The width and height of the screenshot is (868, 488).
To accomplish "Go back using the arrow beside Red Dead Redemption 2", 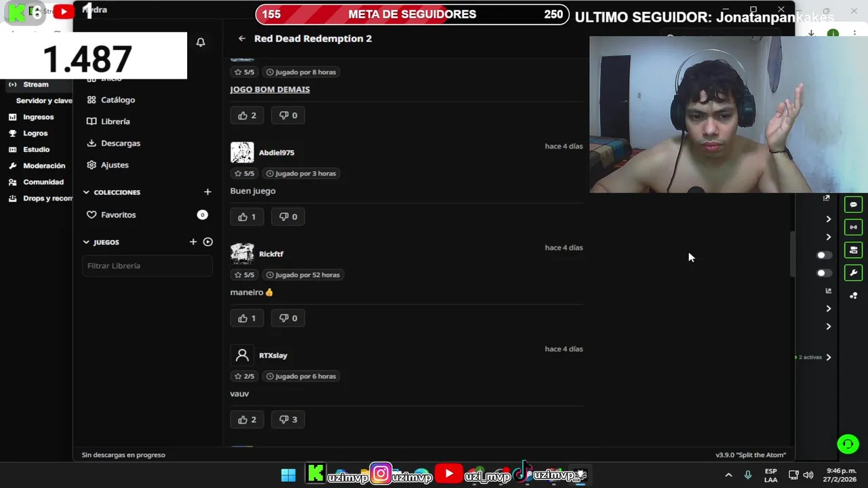I will point(242,39).
